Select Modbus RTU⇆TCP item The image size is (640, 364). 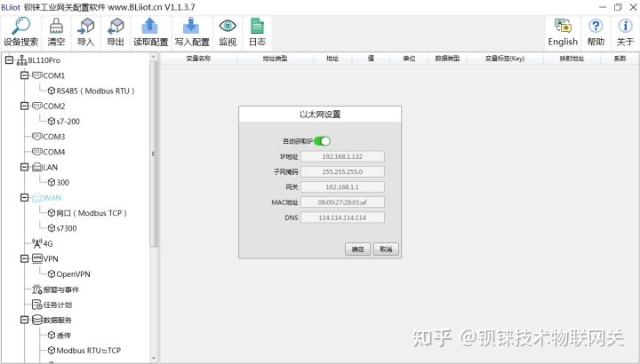pos(84,351)
